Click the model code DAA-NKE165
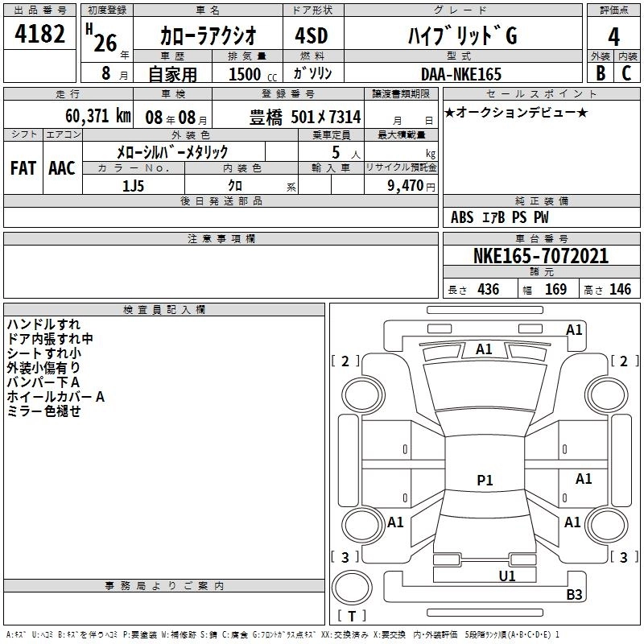Viewport: 644px width, 644px height. [461, 74]
